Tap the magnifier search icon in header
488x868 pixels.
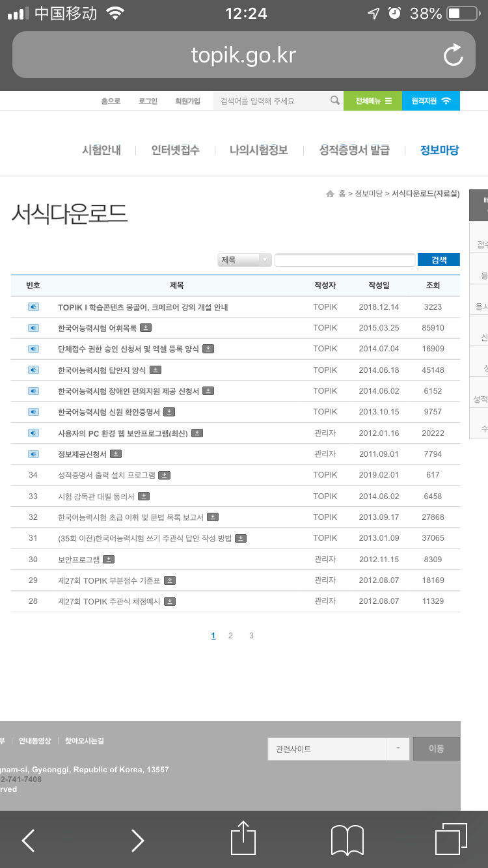pyautogui.click(x=334, y=101)
